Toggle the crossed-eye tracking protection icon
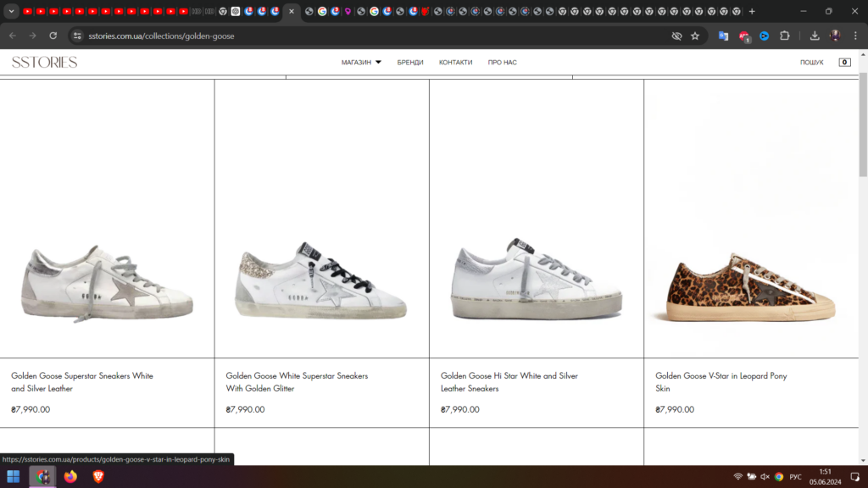This screenshot has height=488, width=868. pyautogui.click(x=676, y=36)
